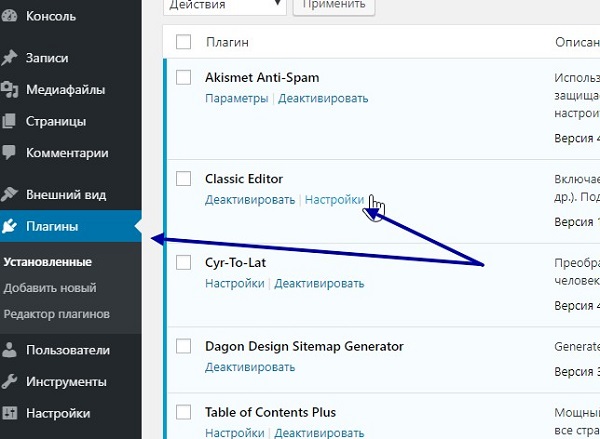Click the Плагины plug icon

coord(9,226)
